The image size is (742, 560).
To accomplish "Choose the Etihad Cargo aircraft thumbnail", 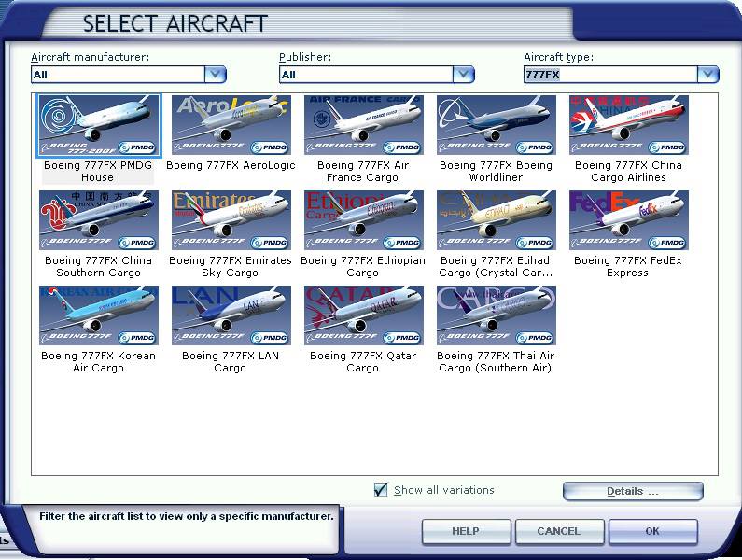I will [497, 220].
